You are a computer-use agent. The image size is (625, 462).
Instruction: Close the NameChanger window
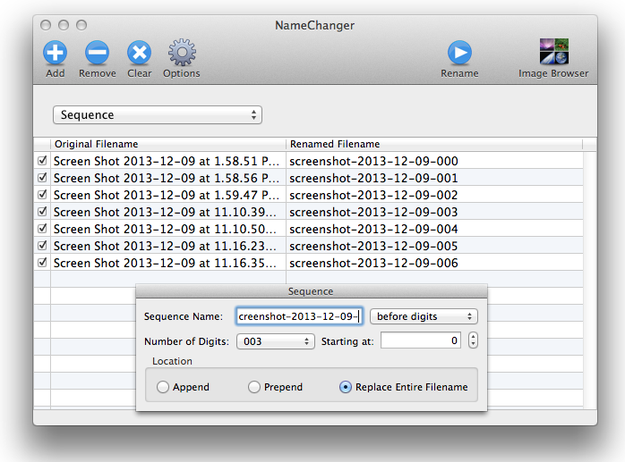[45, 25]
